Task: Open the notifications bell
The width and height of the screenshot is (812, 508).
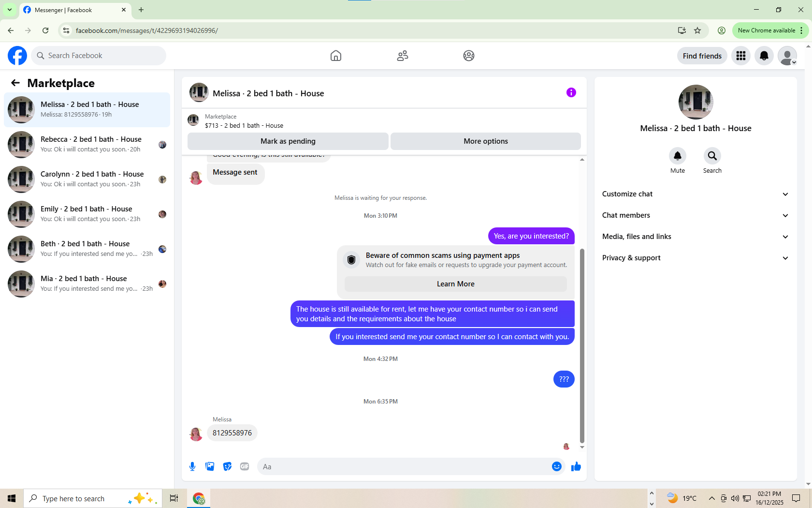Action: point(764,56)
